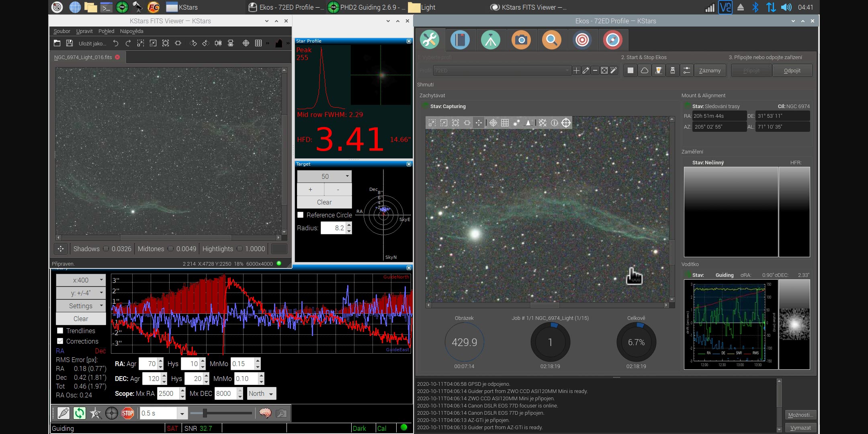
Task: Open the Pohled menu
Action: coord(106,31)
